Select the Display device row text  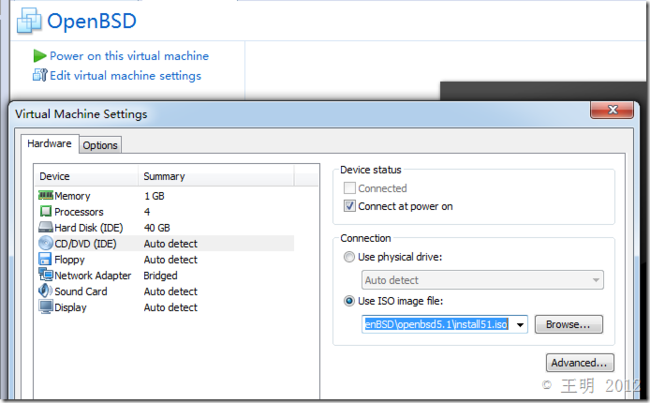[x=70, y=308]
